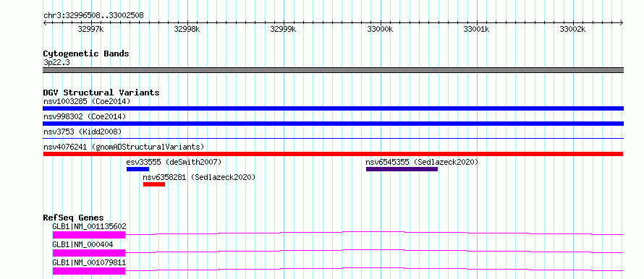This screenshot has height=279, width=644.
Task: Click the nsv998302 (Coe2014) label
Action: click(x=85, y=116)
